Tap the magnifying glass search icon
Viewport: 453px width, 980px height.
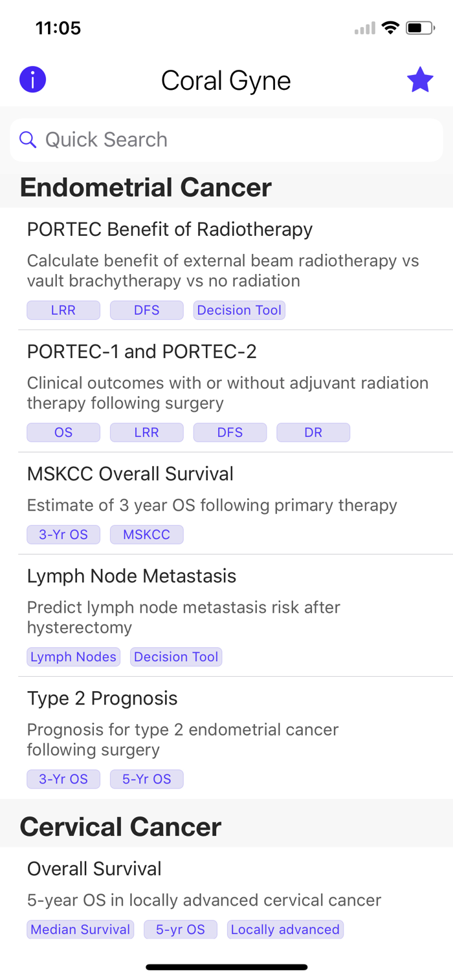(x=27, y=140)
